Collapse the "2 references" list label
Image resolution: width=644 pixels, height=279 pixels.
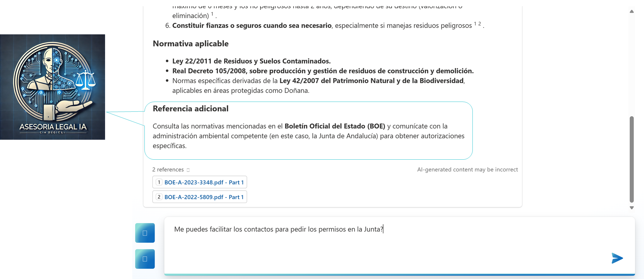click(x=168, y=170)
